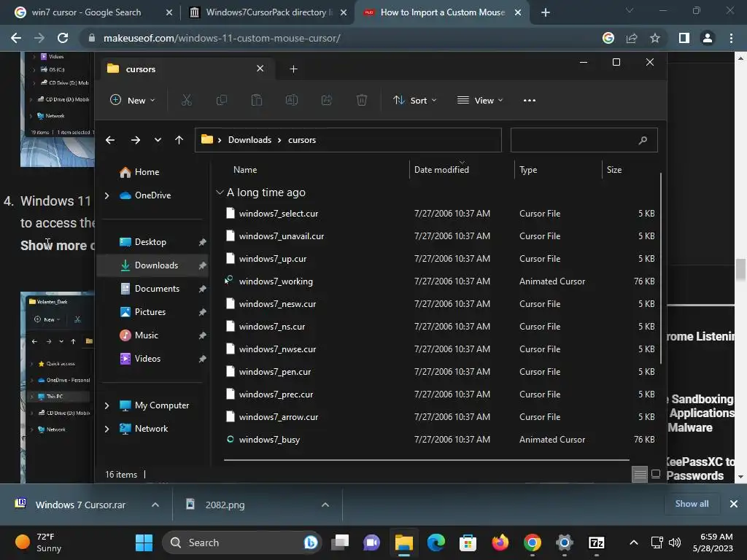Show hidden system tray icons
747x560 pixels.
click(634, 542)
